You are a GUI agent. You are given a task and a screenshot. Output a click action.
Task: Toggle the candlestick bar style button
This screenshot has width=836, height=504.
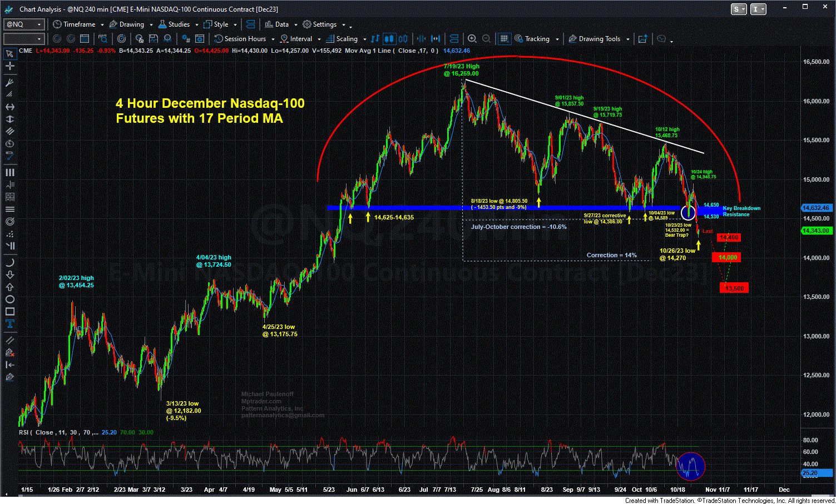click(x=389, y=39)
